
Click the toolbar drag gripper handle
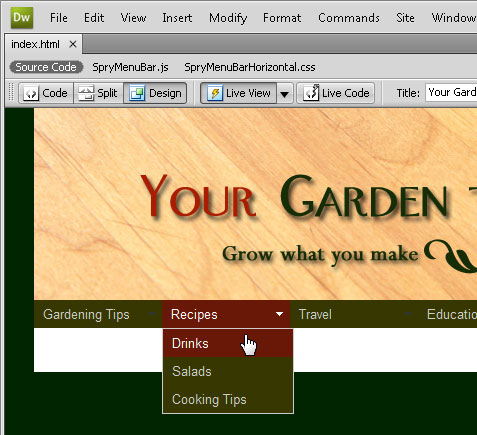click(x=11, y=92)
